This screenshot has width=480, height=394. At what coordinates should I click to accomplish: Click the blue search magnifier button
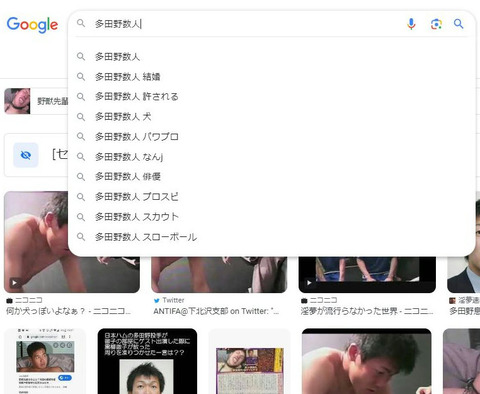[459, 24]
